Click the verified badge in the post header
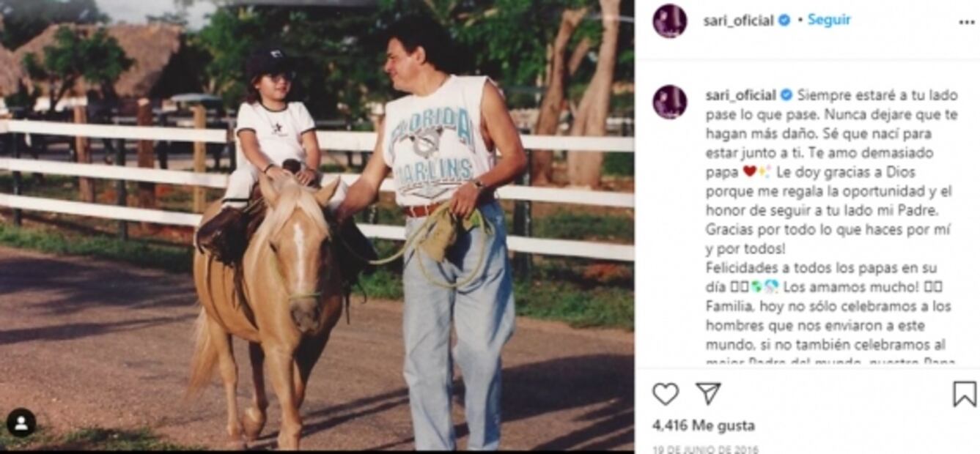The width and height of the screenshot is (980, 454). pos(784,21)
